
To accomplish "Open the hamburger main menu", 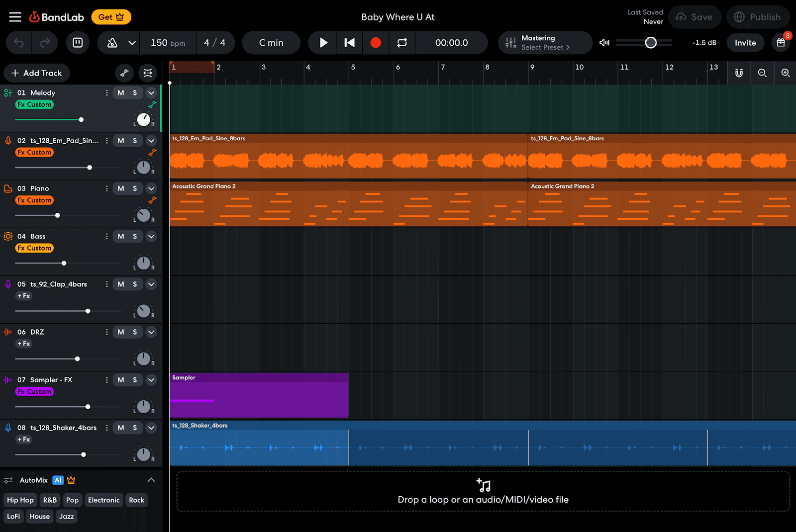I will 15,17.
